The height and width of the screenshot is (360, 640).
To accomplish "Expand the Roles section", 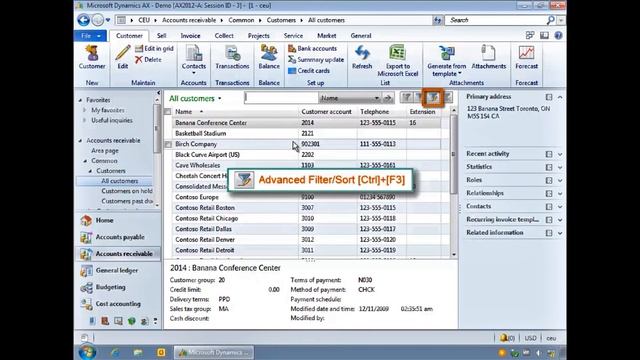I will tap(560, 180).
